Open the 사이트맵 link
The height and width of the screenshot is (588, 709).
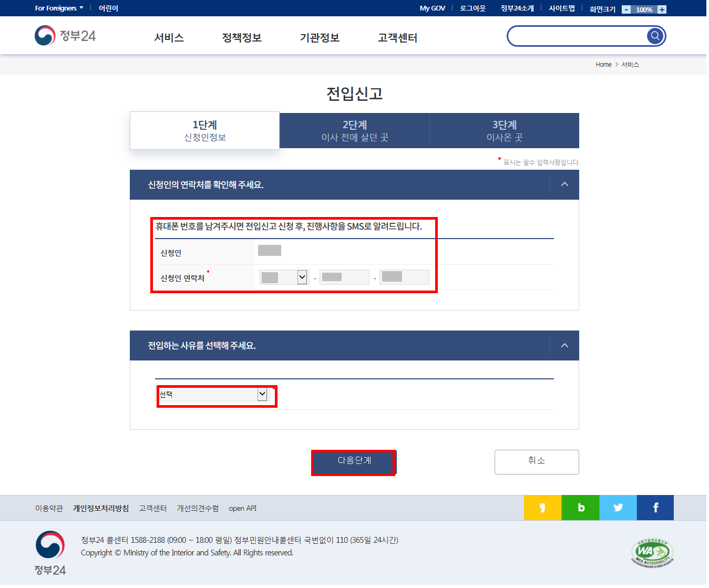562,8
